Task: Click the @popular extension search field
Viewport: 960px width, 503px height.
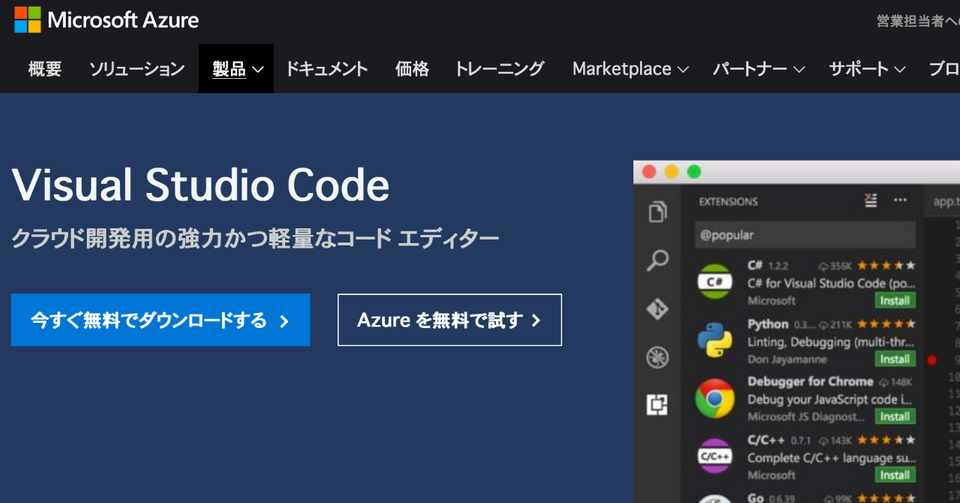Action: [x=805, y=235]
